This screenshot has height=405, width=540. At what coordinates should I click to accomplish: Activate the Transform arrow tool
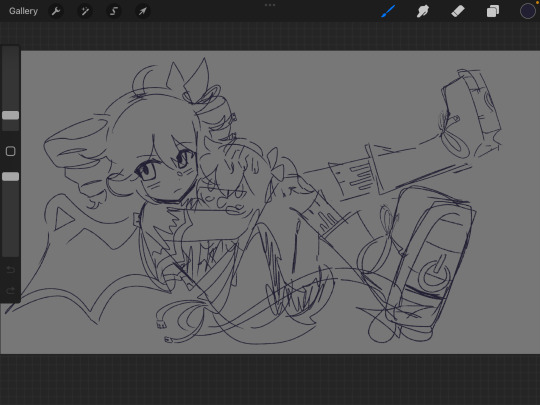[x=142, y=11]
